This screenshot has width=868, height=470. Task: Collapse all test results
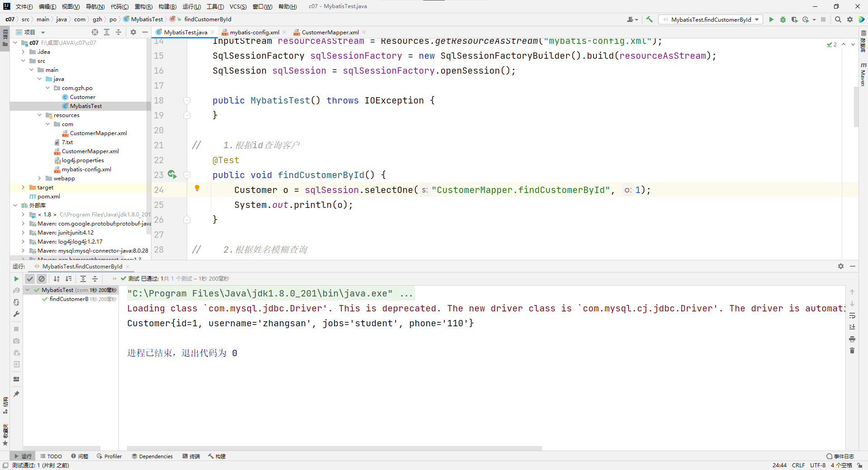point(95,279)
